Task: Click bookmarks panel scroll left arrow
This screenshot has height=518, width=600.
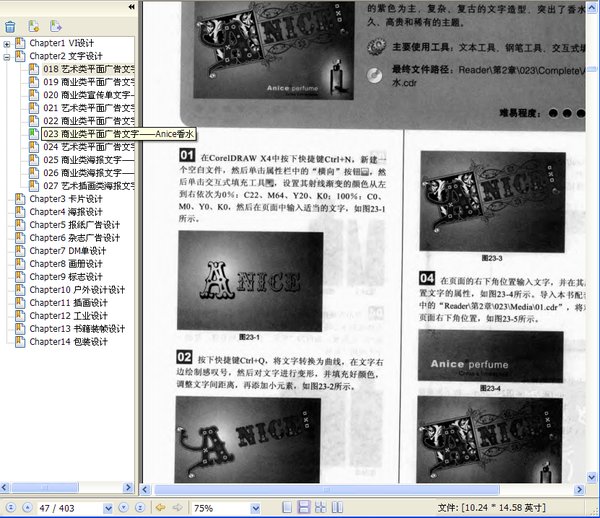Action: [5, 487]
